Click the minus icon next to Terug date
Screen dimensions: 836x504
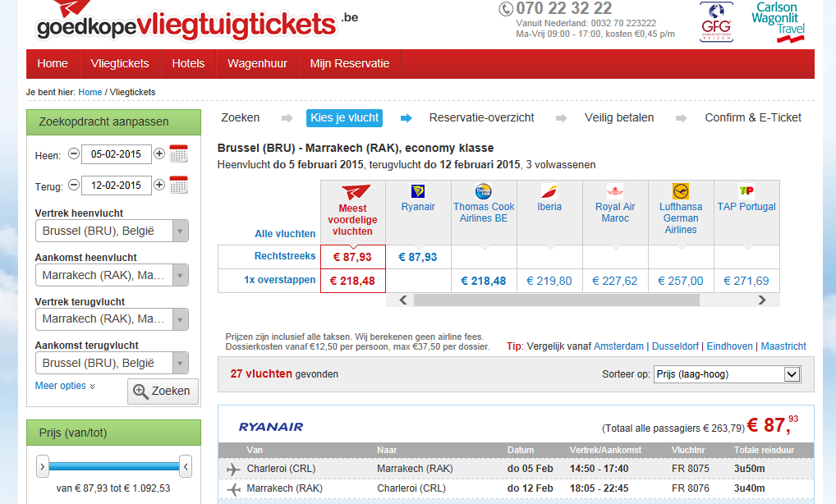[74, 185]
